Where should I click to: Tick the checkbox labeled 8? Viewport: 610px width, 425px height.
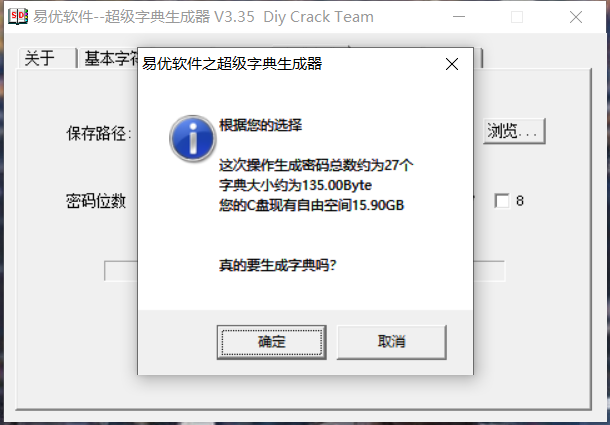502,201
